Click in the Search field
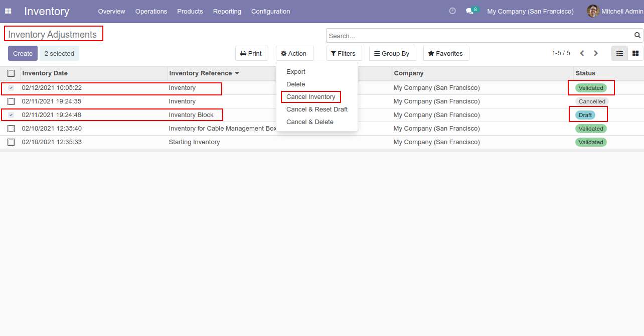This screenshot has height=336, width=644. tap(480, 36)
